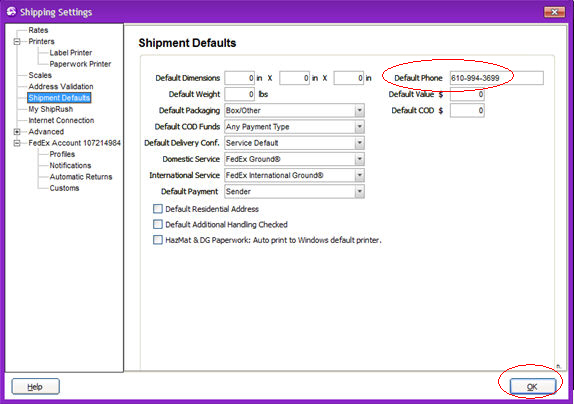Image resolution: width=574 pixels, height=404 pixels.
Task: Click the ShipRush title bar icon
Action: pos(11,12)
